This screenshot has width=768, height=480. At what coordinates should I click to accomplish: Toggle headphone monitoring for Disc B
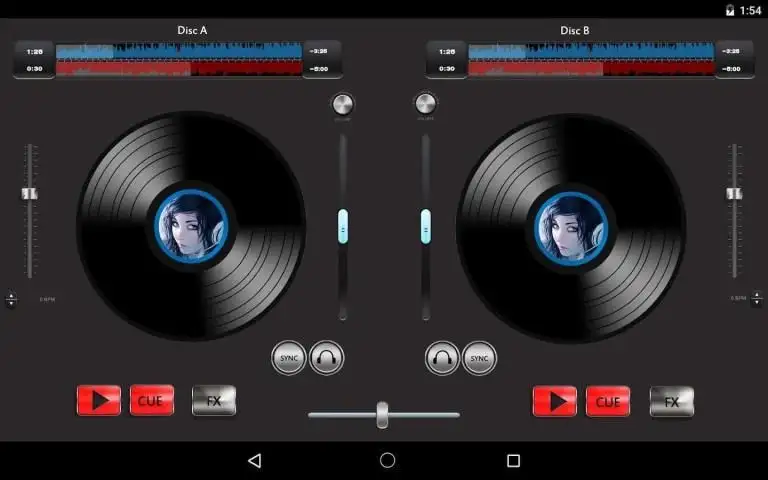(x=442, y=358)
